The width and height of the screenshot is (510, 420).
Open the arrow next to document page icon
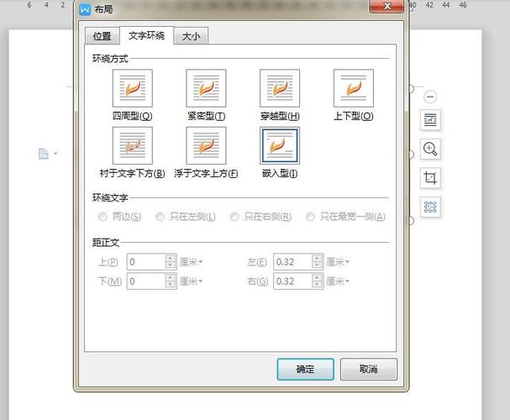[x=55, y=153]
